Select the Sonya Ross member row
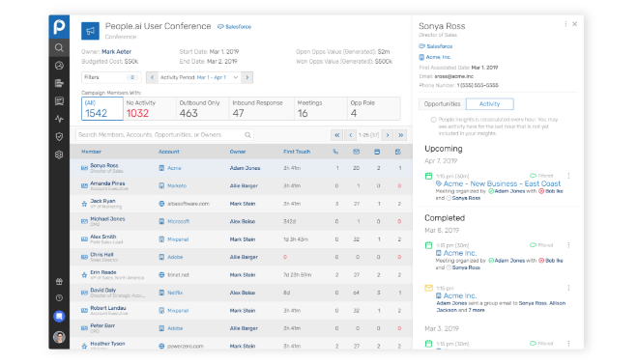This screenshot has width=638, height=364. (x=241, y=168)
